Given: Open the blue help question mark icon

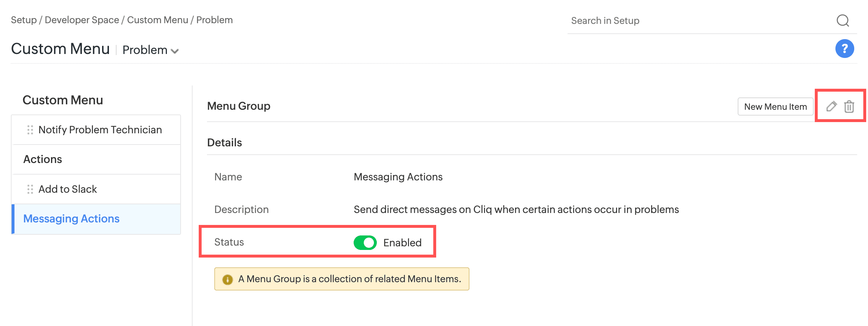Looking at the screenshot, I should (x=844, y=49).
